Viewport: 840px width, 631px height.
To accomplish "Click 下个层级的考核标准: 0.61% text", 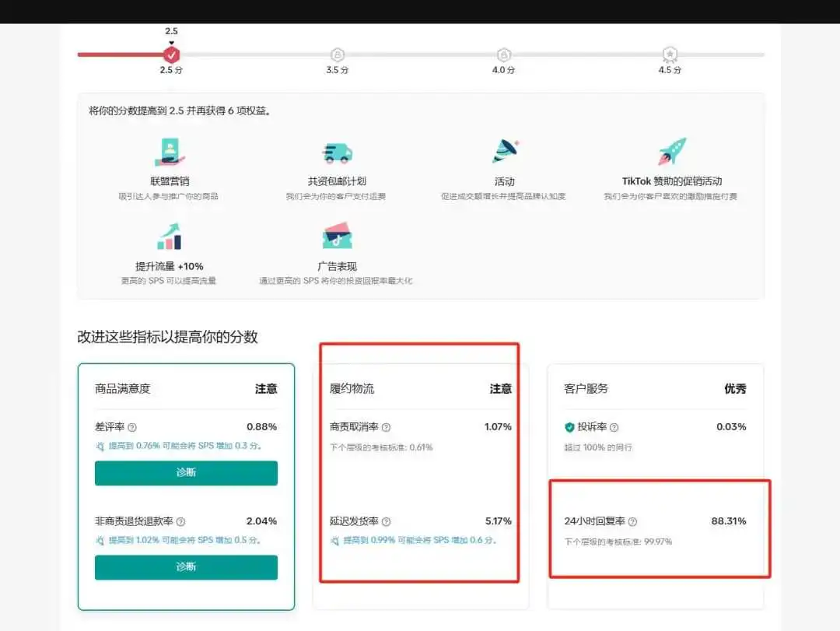I will coord(381,447).
